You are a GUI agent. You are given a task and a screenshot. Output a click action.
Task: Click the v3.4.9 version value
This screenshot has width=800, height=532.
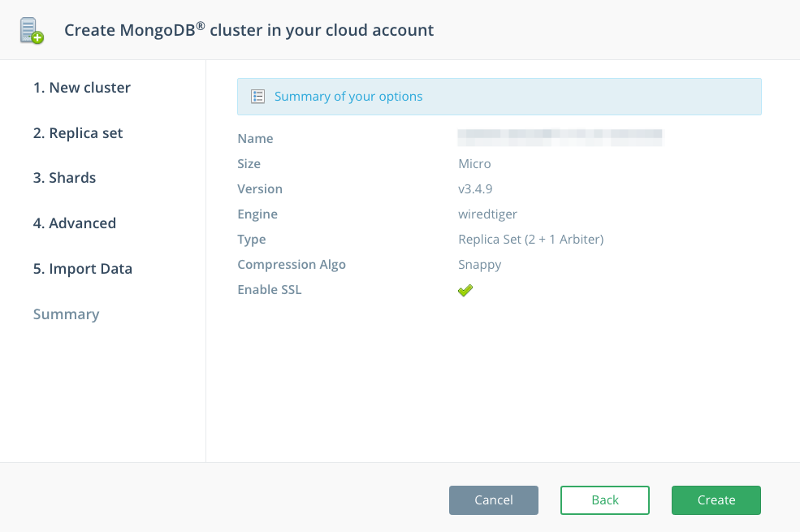(x=475, y=188)
